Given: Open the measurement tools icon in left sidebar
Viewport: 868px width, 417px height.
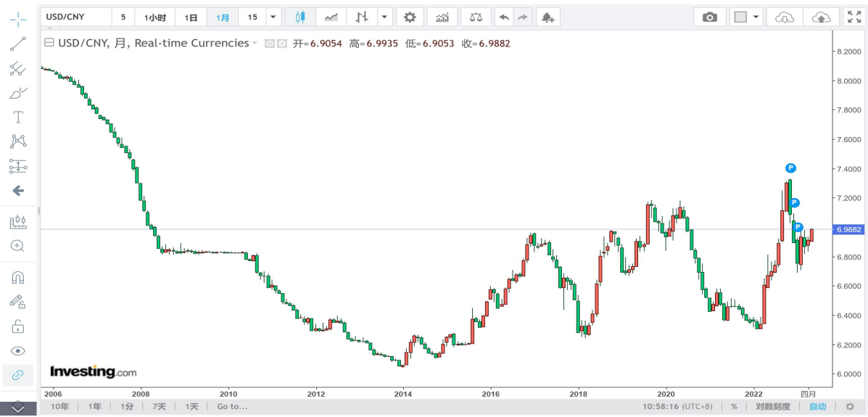Looking at the screenshot, I should 18,165.
